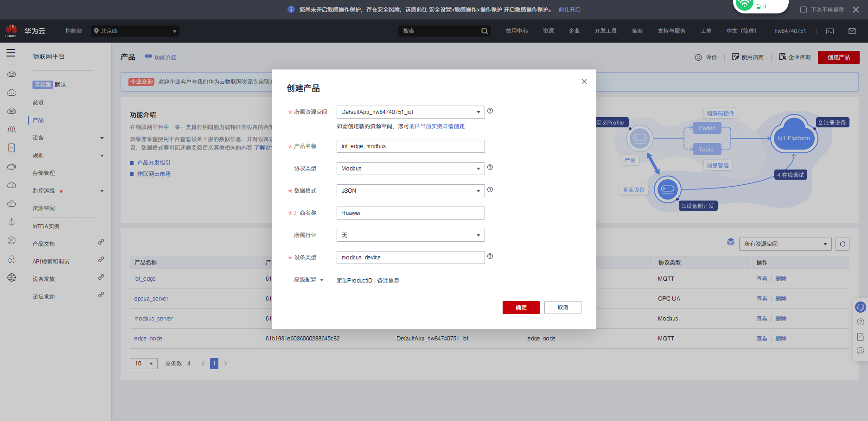The image size is (868, 421).
Task: Open the 所属行业 dropdown
Action: click(410, 235)
